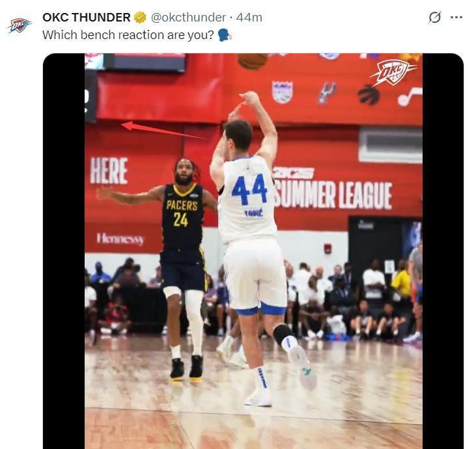Click the red arrow annotation
The height and width of the screenshot is (449, 476).
tap(163, 129)
